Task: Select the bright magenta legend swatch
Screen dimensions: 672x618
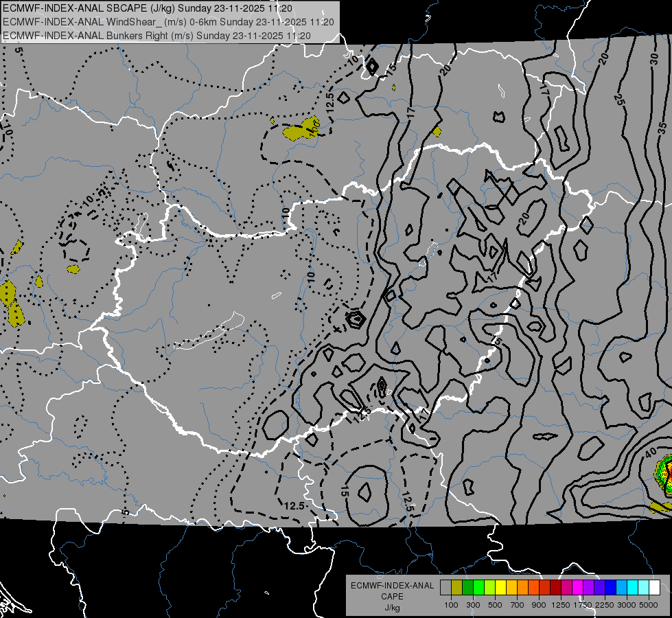Action: (x=578, y=588)
